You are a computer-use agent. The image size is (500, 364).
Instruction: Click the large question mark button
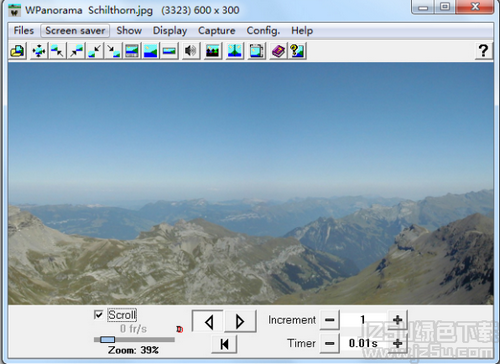[483, 51]
